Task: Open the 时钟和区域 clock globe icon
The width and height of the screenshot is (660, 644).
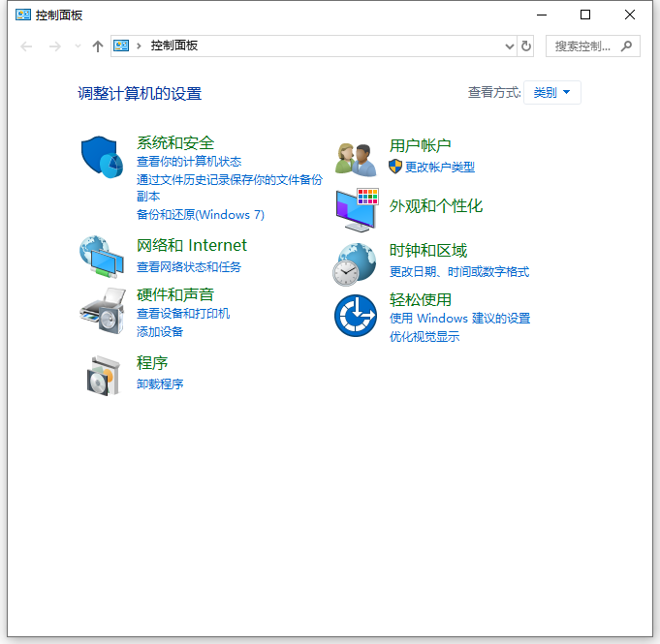Action: pyautogui.click(x=355, y=264)
